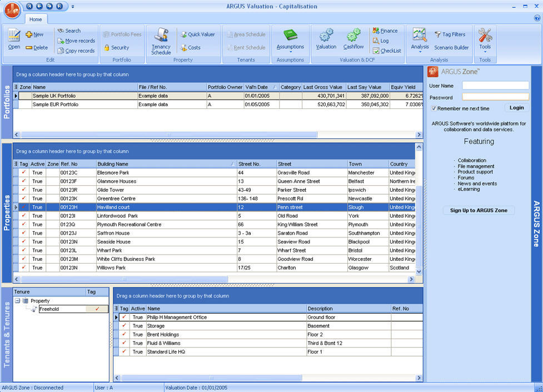The width and height of the screenshot is (543, 392).
Task: Click Sign Up to ARGUS Zone
Action: point(479,210)
